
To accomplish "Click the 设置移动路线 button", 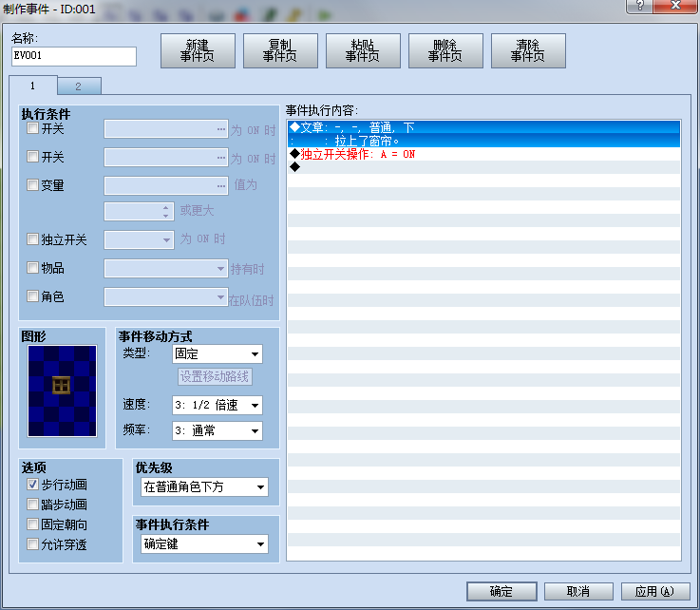I will [x=215, y=377].
